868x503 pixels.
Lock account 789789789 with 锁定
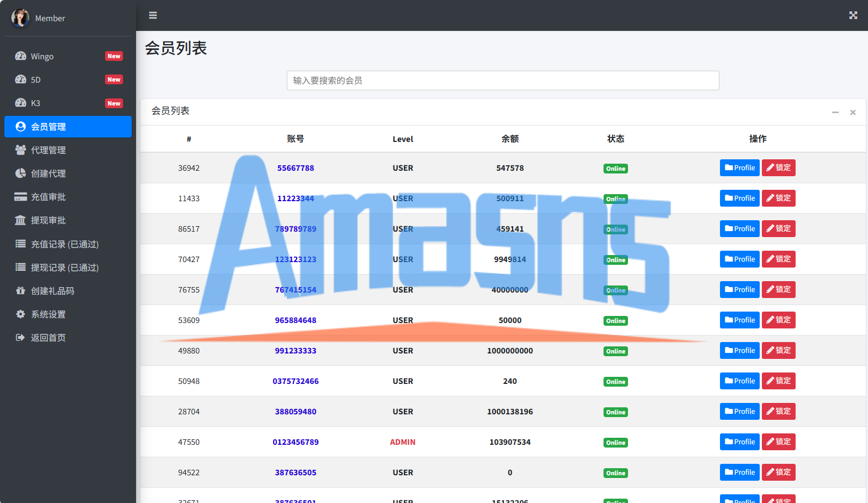pyautogui.click(x=779, y=229)
